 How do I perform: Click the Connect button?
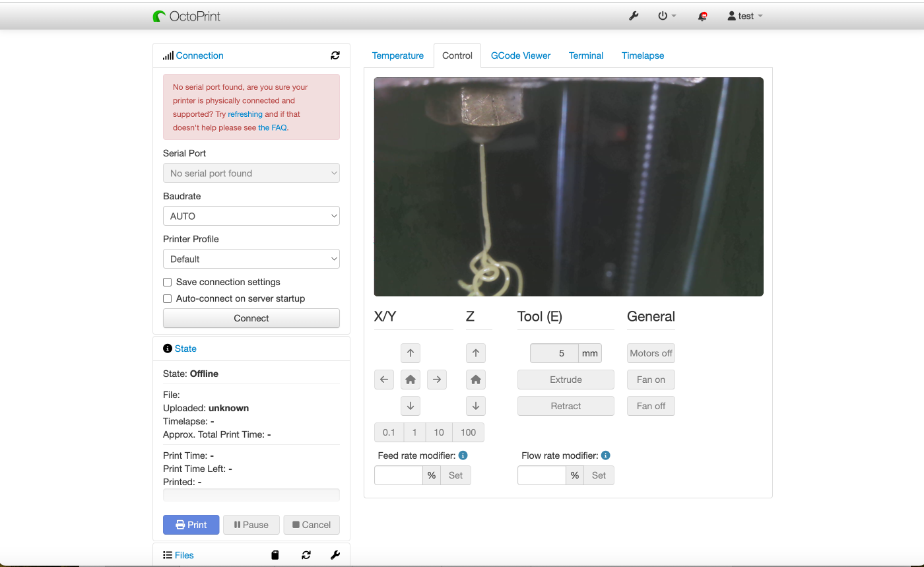pyautogui.click(x=251, y=318)
